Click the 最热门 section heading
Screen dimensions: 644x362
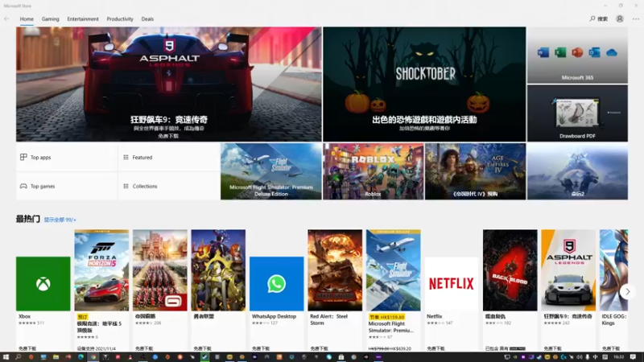pyautogui.click(x=28, y=219)
